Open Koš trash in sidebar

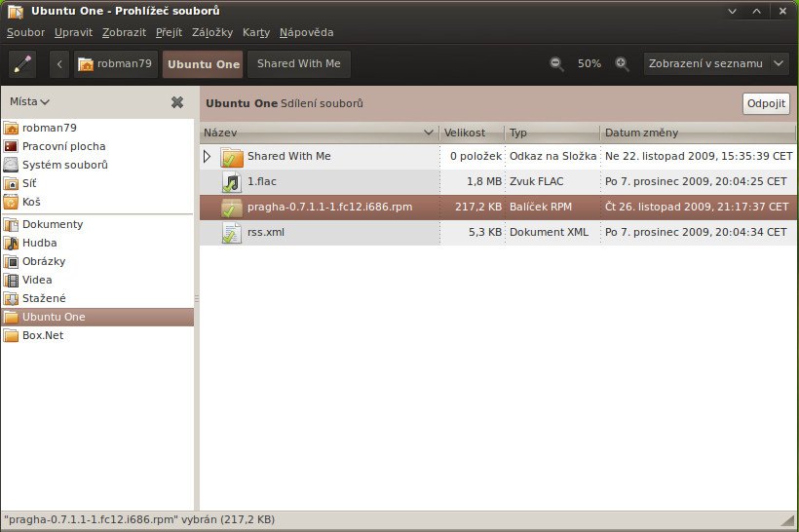pyautogui.click(x=31, y=202)
